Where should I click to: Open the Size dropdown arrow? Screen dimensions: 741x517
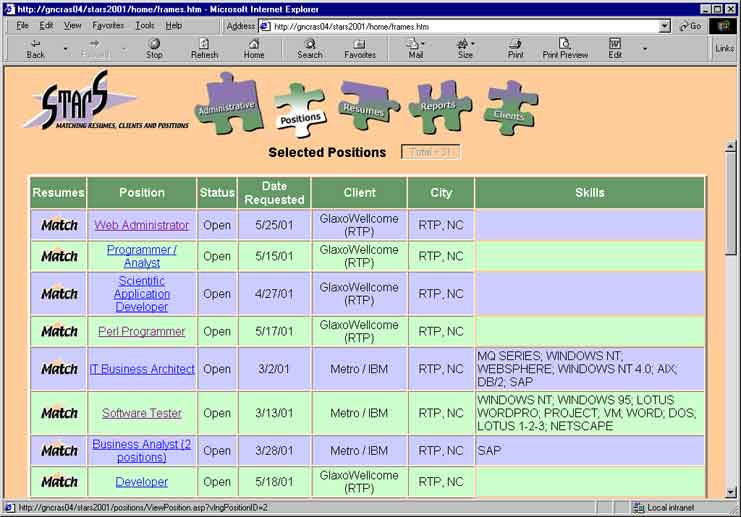point(473,43)
